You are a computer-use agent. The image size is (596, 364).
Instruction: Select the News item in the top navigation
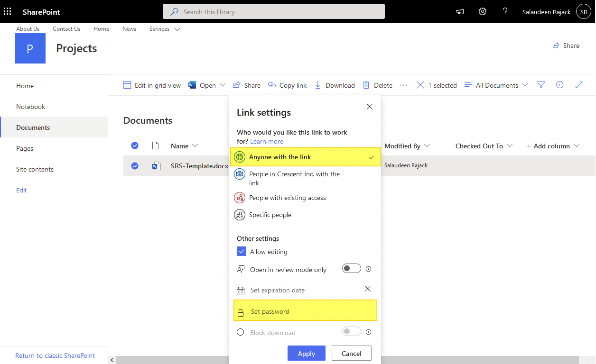tap(129, 29)
